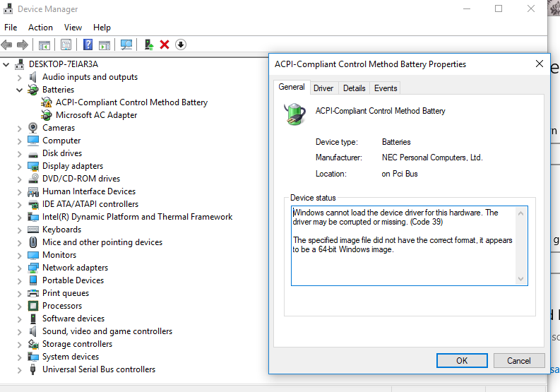560x392 pixels.
Task: Collapse the DESKTOP-7EIAR3A root node
Action: click(6, 65)
